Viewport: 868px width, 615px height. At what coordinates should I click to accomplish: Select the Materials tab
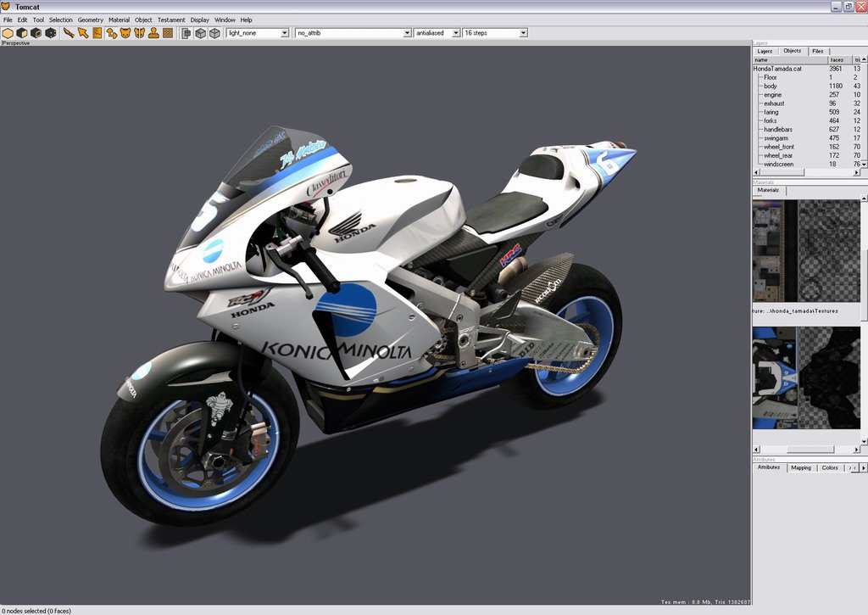pyautogui.click(x=768, y=190)
